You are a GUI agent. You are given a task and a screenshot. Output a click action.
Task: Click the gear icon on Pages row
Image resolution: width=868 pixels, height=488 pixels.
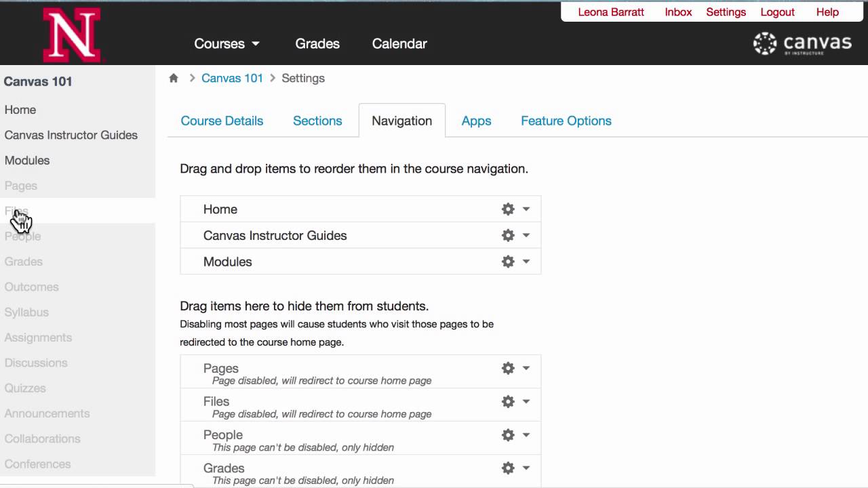point(508,368)
